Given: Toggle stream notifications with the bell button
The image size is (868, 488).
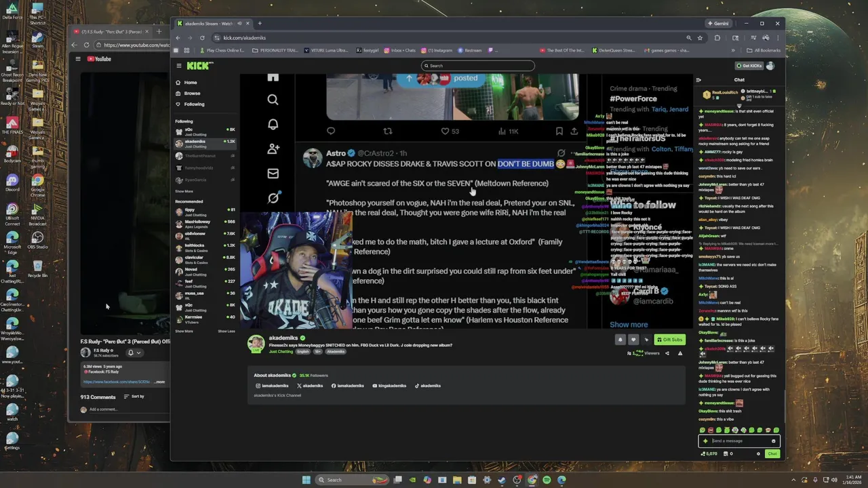Looking at the screenshot, I should pyautogui.click(x=620, y=340).
